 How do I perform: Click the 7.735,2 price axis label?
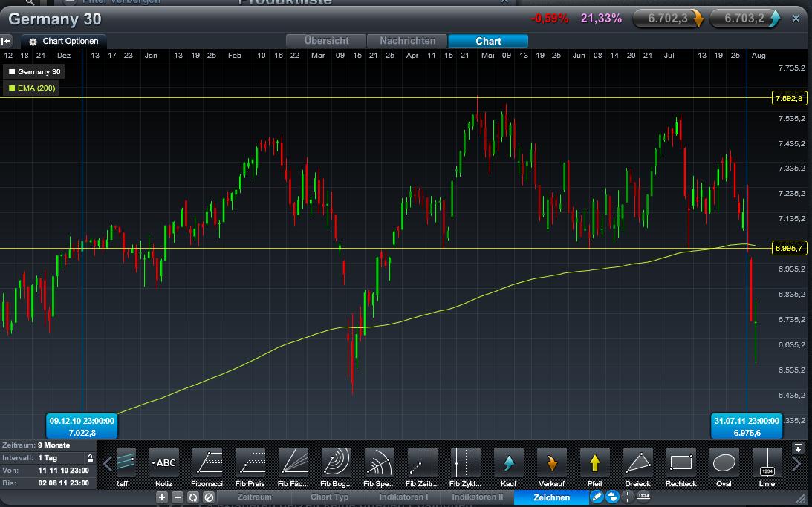coord(792,68)
